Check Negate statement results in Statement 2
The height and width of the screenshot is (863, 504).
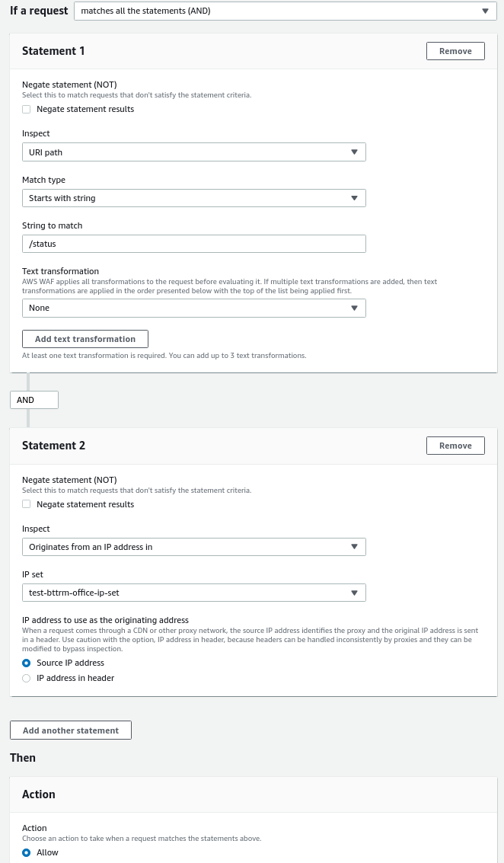tap(27, 504)
